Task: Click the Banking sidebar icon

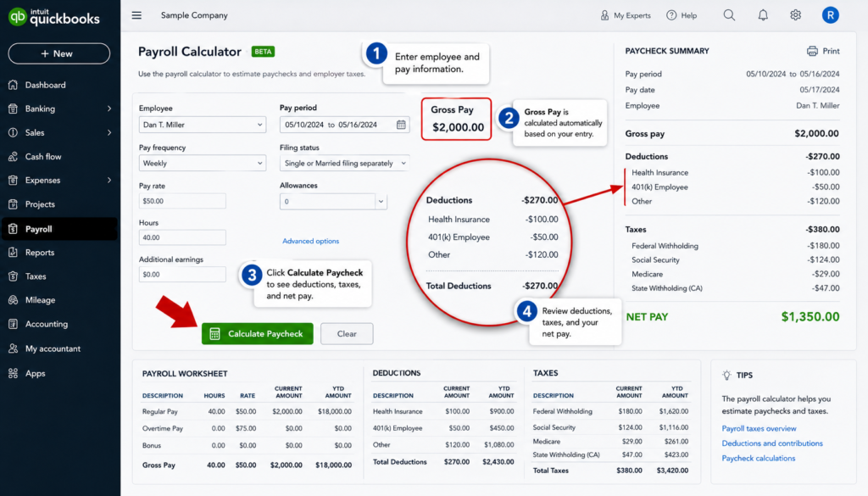Action: coord(14,109)
